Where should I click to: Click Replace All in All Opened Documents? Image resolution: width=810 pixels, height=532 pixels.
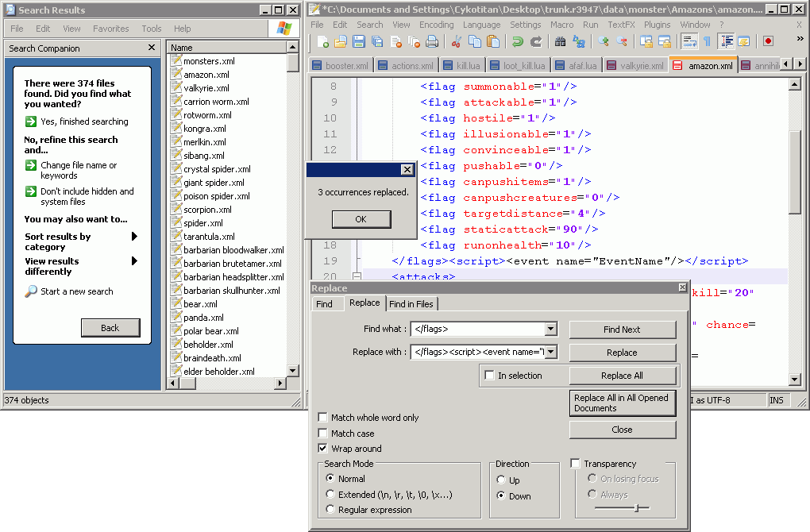click(x=623, y=403)
